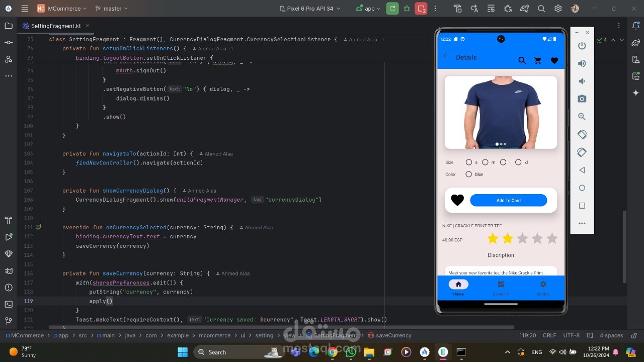Open the Logcat tool window
The height and width of the screenshot is (362, 644).
pos(9,271)
